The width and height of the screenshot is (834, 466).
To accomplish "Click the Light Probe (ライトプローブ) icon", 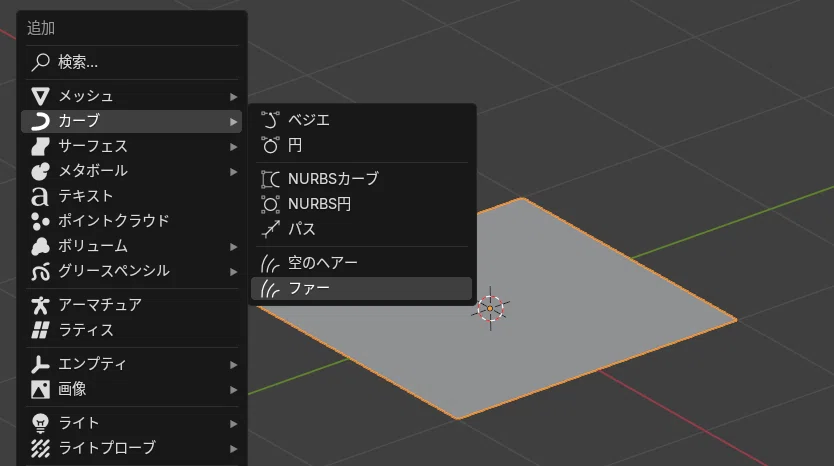I will click(x=40, y=448).
